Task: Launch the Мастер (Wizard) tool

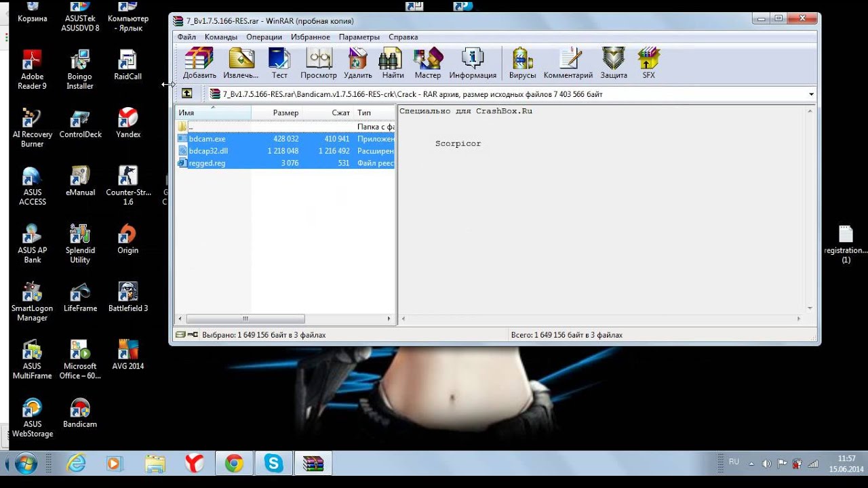Action: pyautogui.click(x=428, y=62)
